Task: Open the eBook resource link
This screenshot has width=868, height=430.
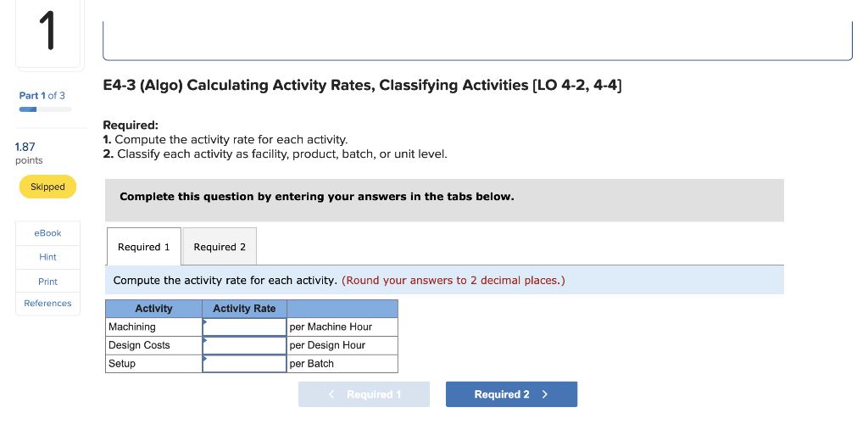Action: [47, 233]
